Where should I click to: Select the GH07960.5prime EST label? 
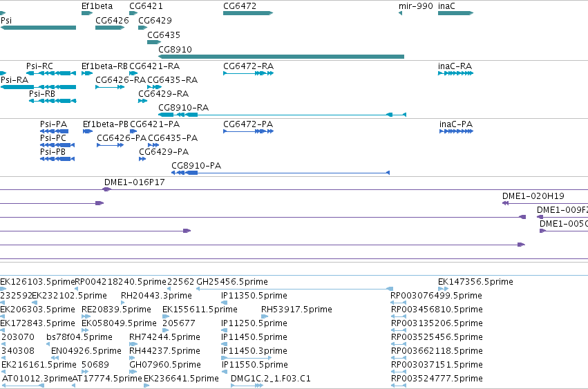pyautogui.click(x=165, y=365)
